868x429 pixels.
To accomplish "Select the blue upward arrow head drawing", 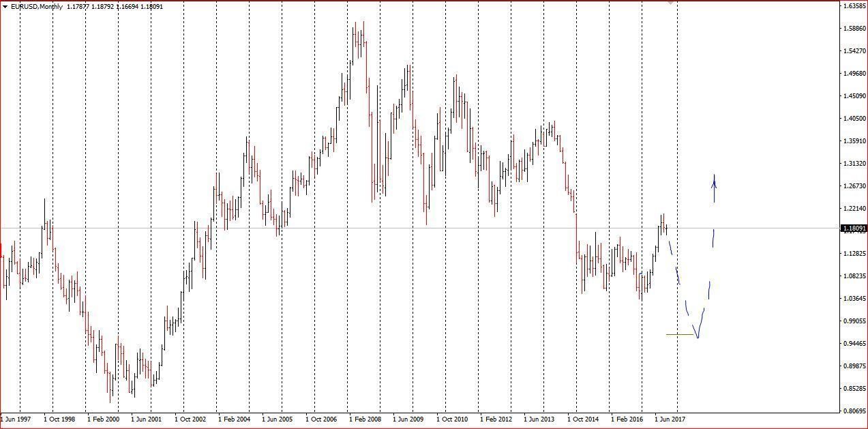I will click(x=715, y=180).
